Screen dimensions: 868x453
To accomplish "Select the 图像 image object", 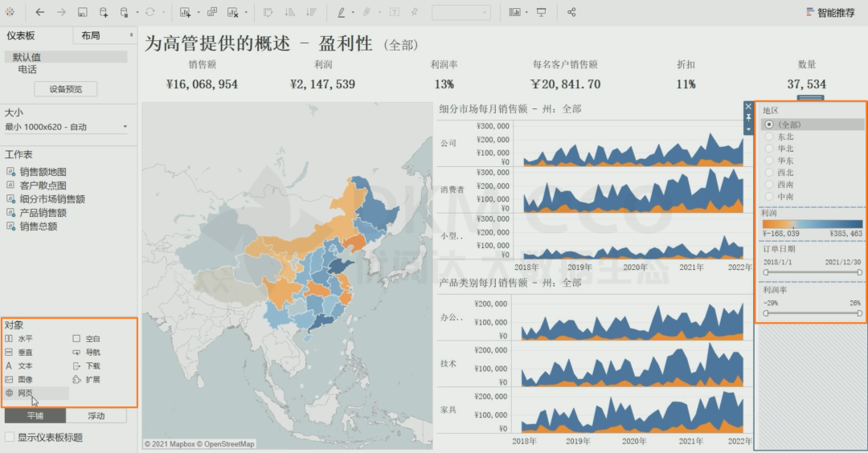I will point(26,379).
